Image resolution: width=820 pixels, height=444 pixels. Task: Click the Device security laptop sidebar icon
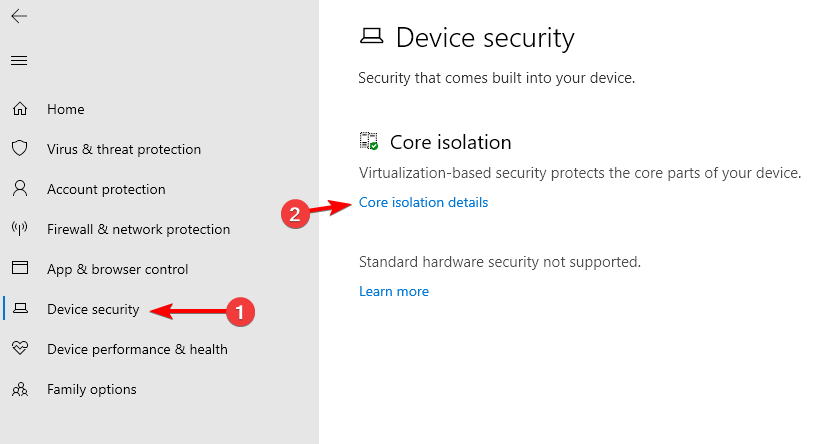[x=20, y=308]
